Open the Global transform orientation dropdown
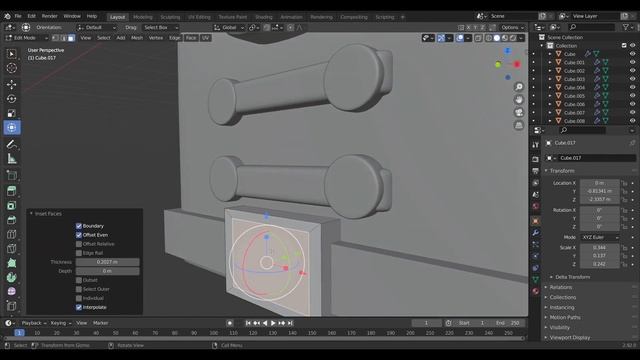Viewport: 640px width, 360px height. click(229, 27)
